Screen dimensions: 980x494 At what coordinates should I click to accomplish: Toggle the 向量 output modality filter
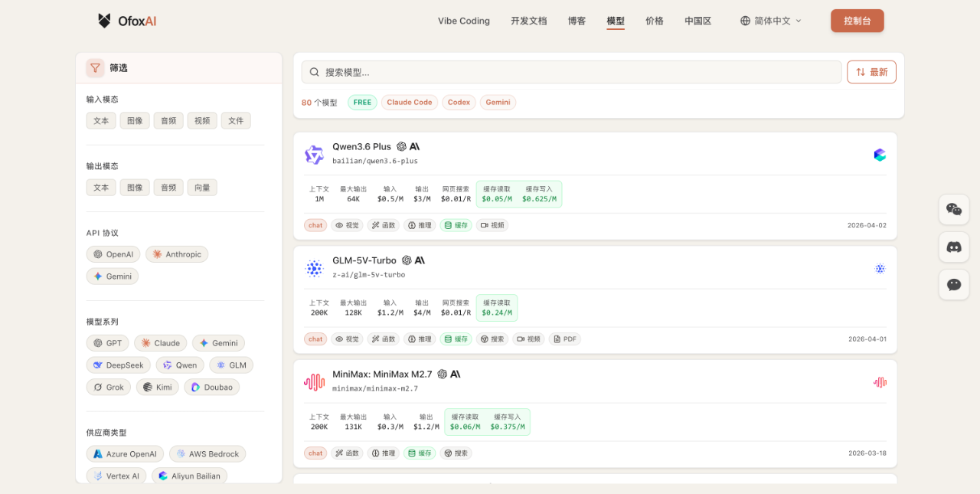[202, 188]
